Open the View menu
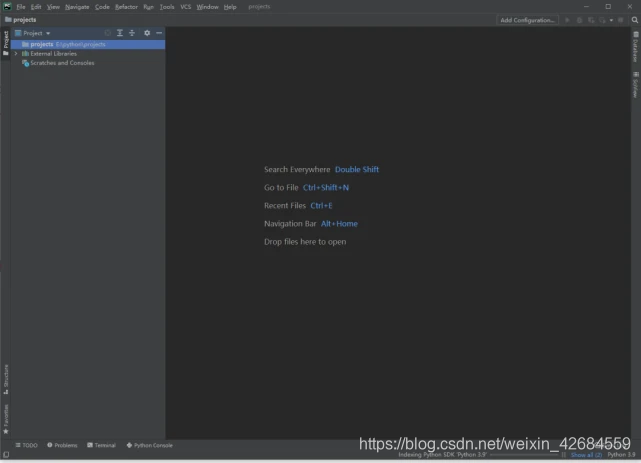The image size is (641, 463). pos(53,7)
